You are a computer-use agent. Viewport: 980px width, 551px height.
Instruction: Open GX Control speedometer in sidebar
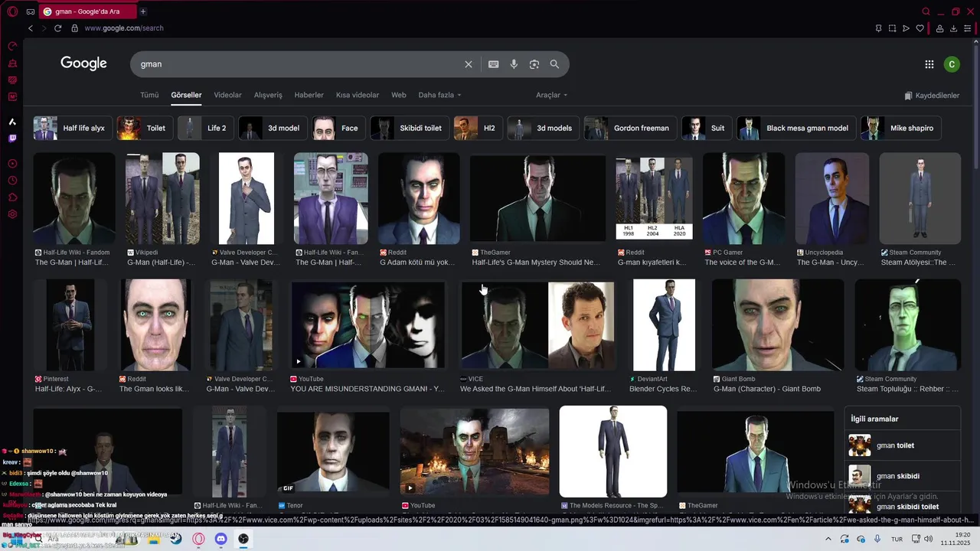click(x=12, y=47)
